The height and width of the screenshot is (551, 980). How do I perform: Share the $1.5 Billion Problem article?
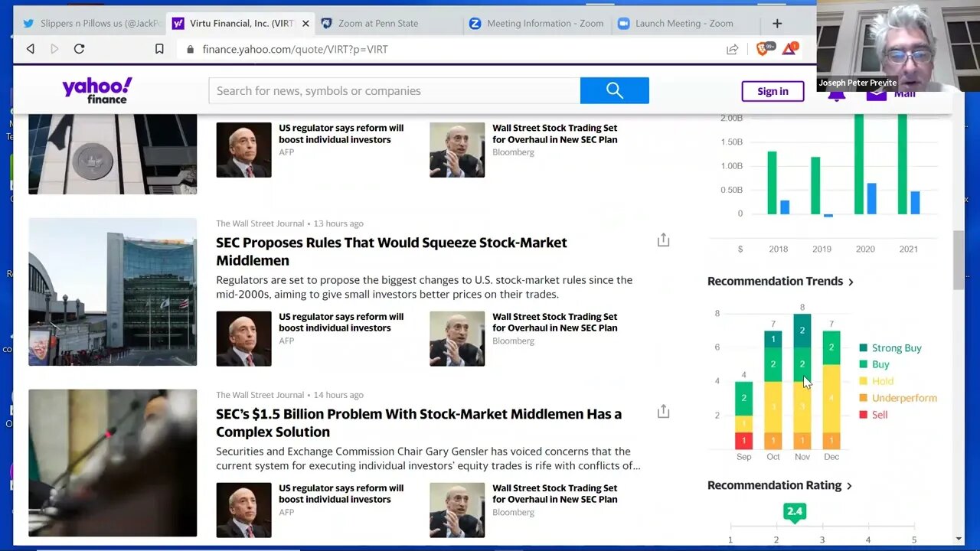pyautogui.click(x=663, y=412)
